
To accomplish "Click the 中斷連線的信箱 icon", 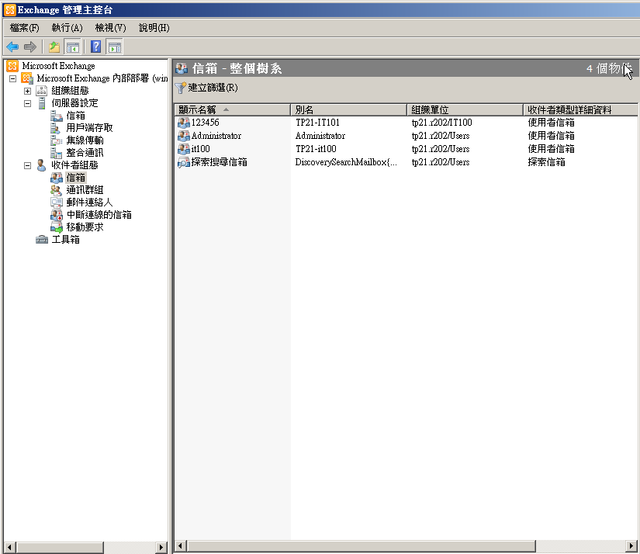I will coord(56,215).
